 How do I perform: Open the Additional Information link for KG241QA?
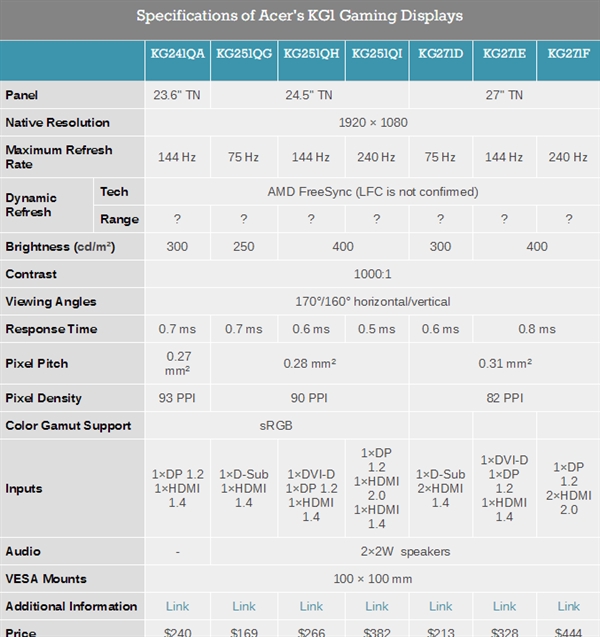click(x=177, y=606)
